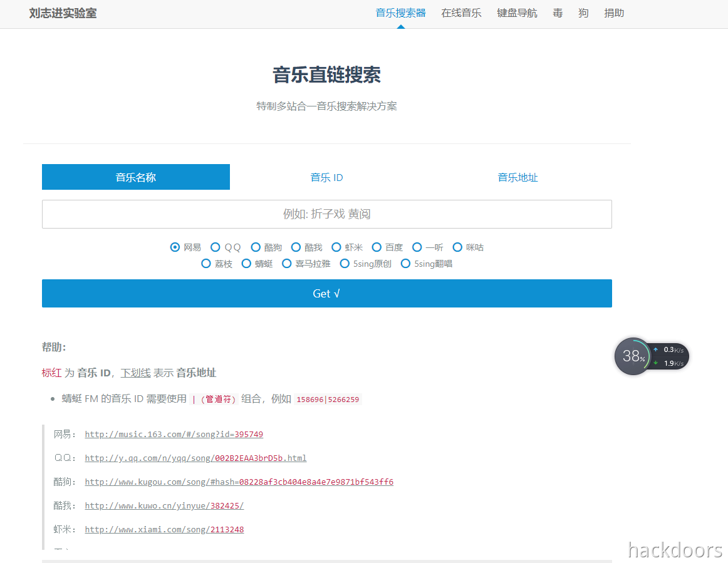Open 键盘导航 navigation item
Viewport: 728px width, 563px height.
tap(517, 13)
